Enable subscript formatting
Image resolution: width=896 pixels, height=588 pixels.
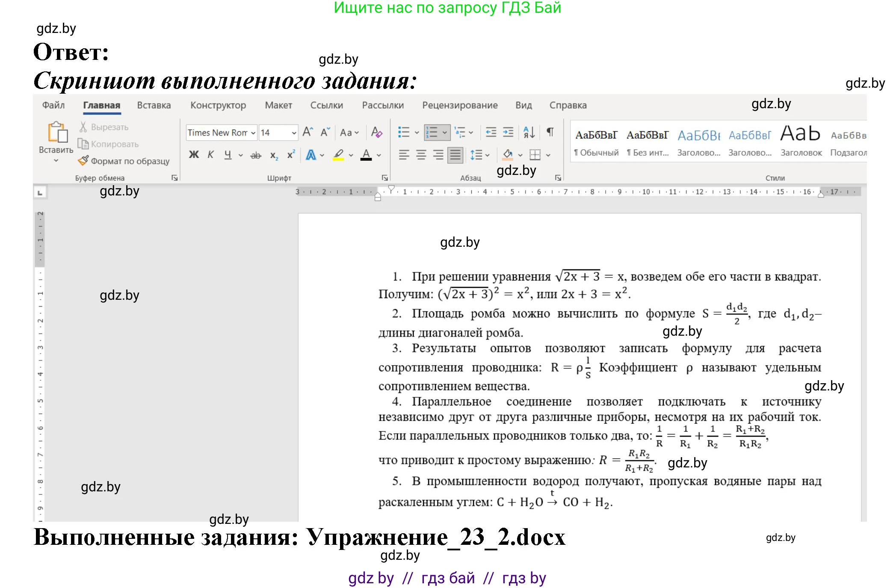(274, 154)
